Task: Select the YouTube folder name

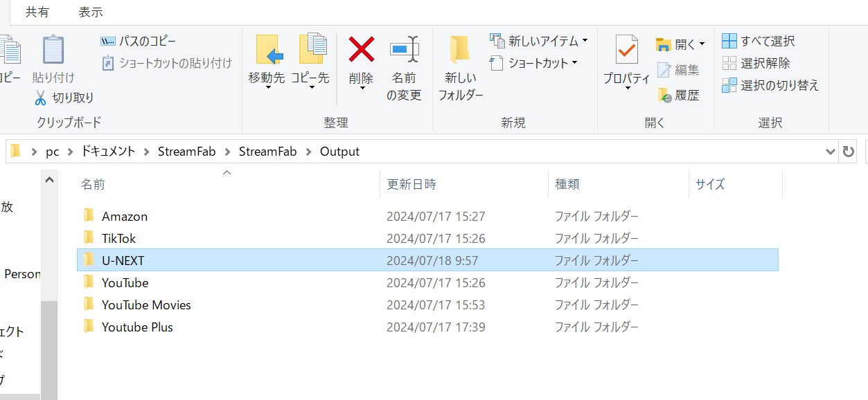Action: click(125, 282)
